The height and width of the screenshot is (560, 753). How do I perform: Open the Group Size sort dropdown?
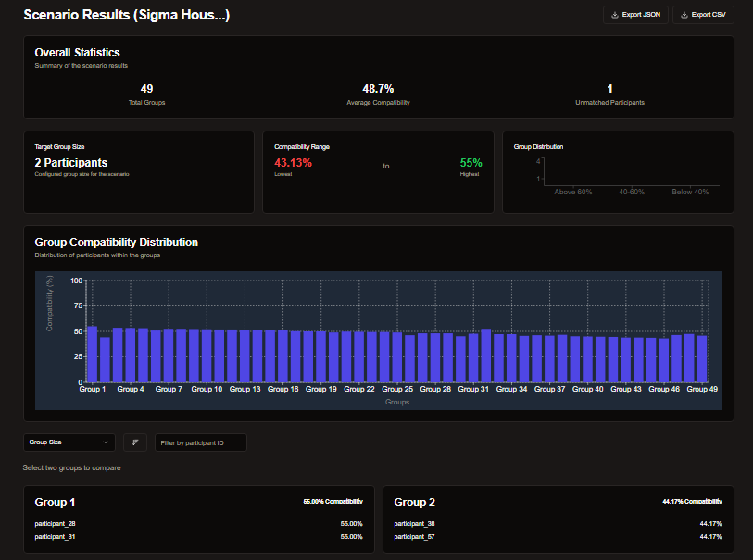(x=69, y=443)
